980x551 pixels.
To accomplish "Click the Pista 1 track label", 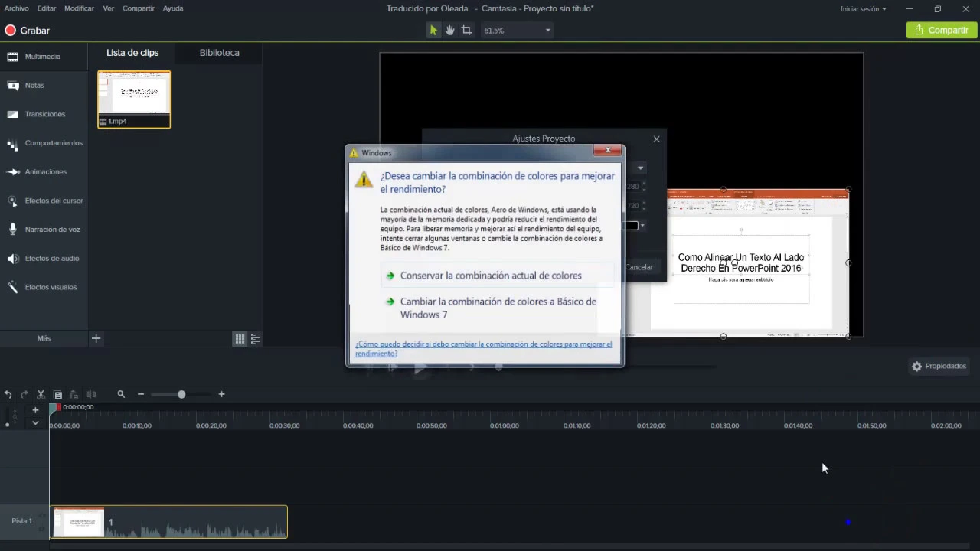I will (22, 521).
